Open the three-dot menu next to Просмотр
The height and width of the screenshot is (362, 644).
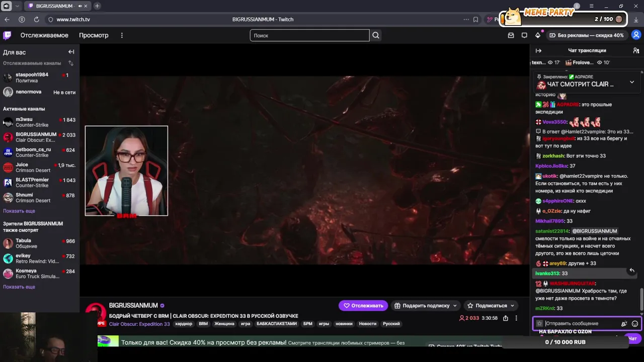click(122, 35)
